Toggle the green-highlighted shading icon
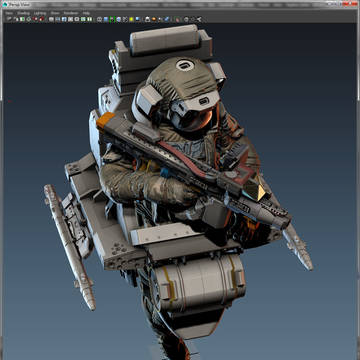Image resolution: width=360 pixels, height=360 pixels. (x=112, y=19)
